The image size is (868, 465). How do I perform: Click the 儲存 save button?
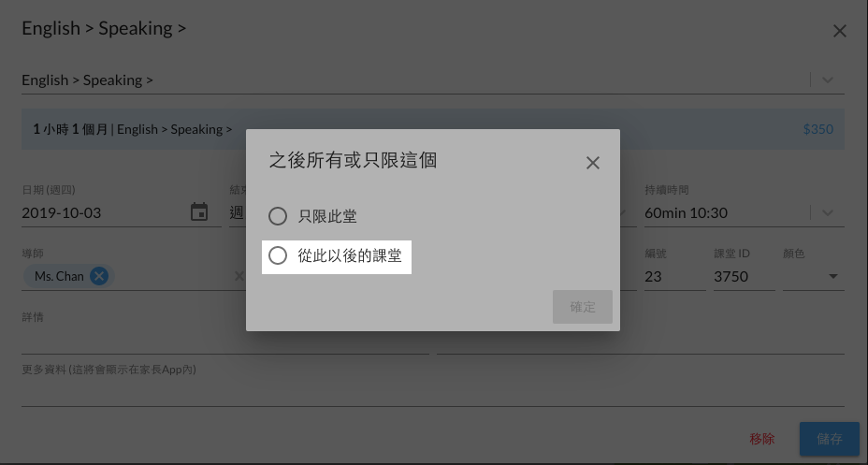(830, 439)
